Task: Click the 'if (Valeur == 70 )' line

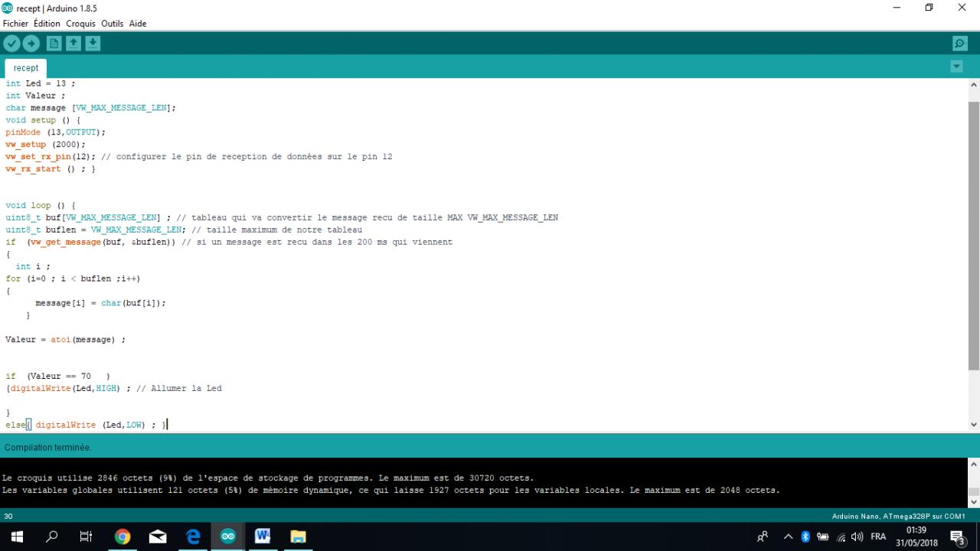Action: coord(58,377)
